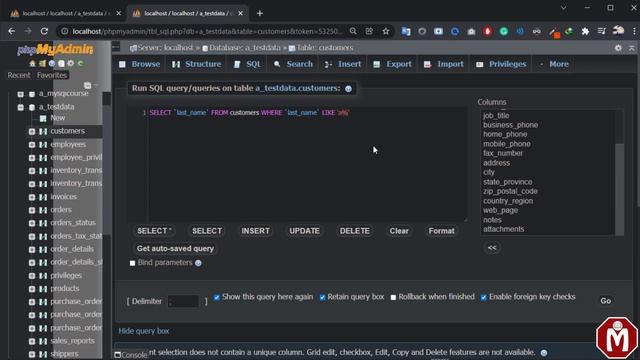Click the a_testdata database icon in tree
The height and width of the screenshot is (360, 640).
32,107
